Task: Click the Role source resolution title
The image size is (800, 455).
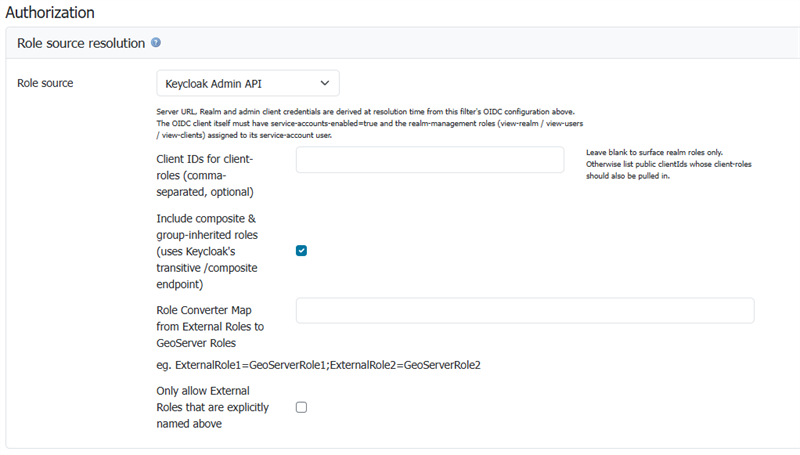Action: point(81,43)
